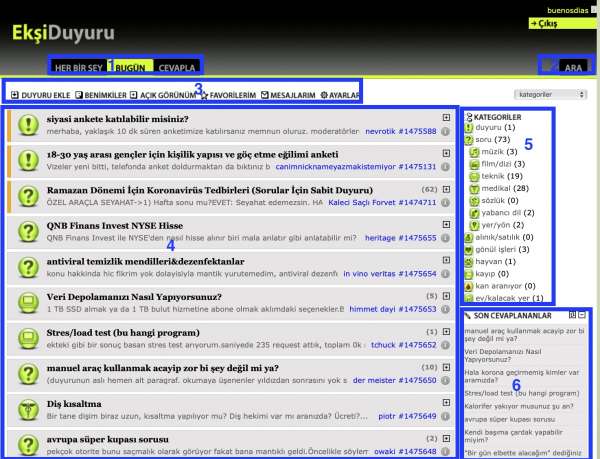600x459 pixels.
Task: Open the kategoriler dropdown
Action: click(551, 94)
